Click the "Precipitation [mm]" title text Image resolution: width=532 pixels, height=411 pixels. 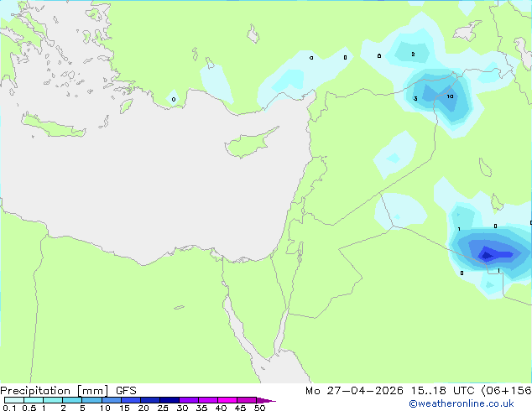pyautogui.click(x=55, y=391)
